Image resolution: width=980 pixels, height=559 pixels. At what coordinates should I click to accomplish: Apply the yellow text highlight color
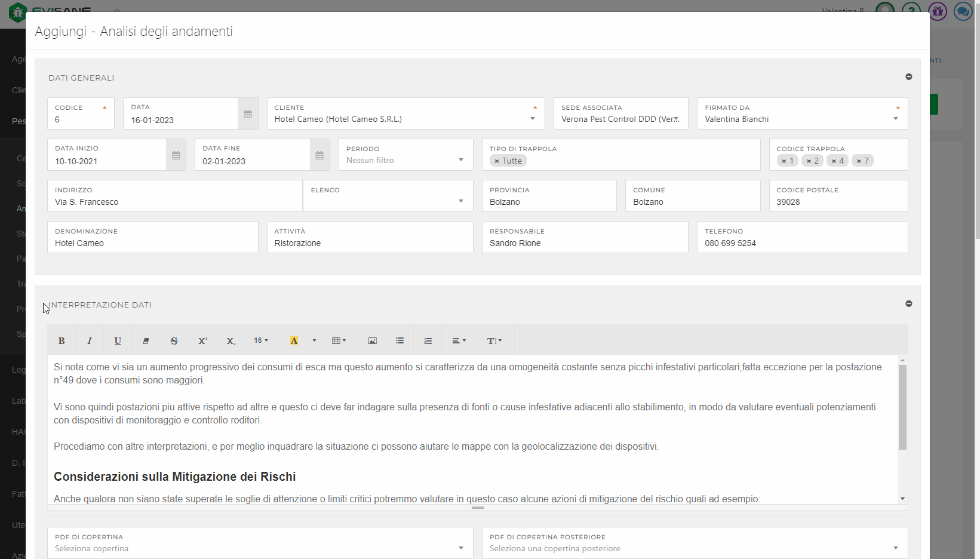click(x=294, y=341)
